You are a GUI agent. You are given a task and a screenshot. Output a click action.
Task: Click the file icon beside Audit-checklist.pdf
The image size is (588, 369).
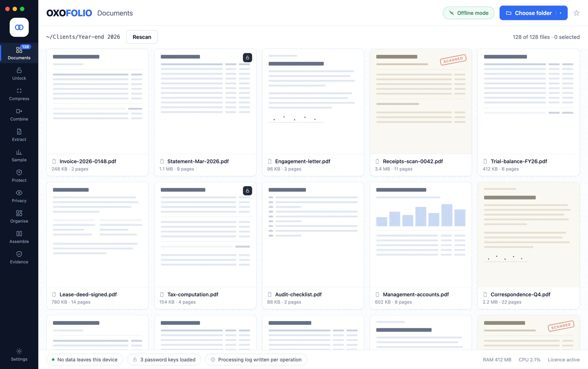point(270,294)
